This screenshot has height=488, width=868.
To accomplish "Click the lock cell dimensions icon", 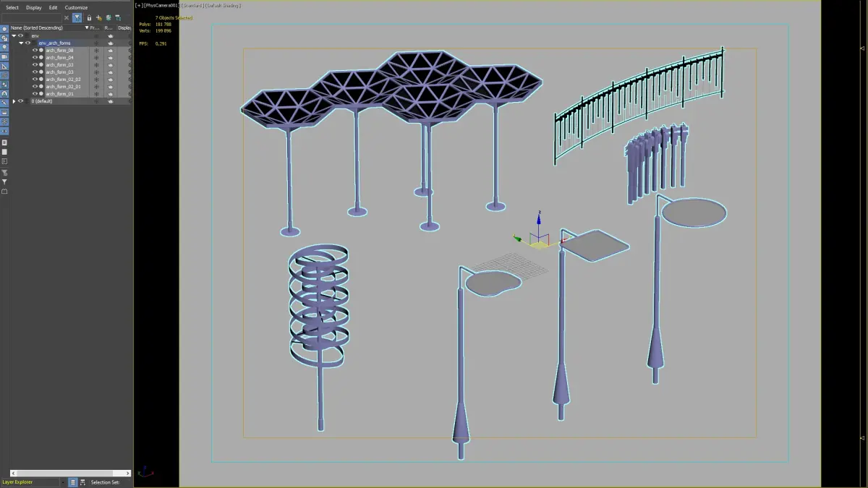I will pyautogui.click(x=89, y=17).
